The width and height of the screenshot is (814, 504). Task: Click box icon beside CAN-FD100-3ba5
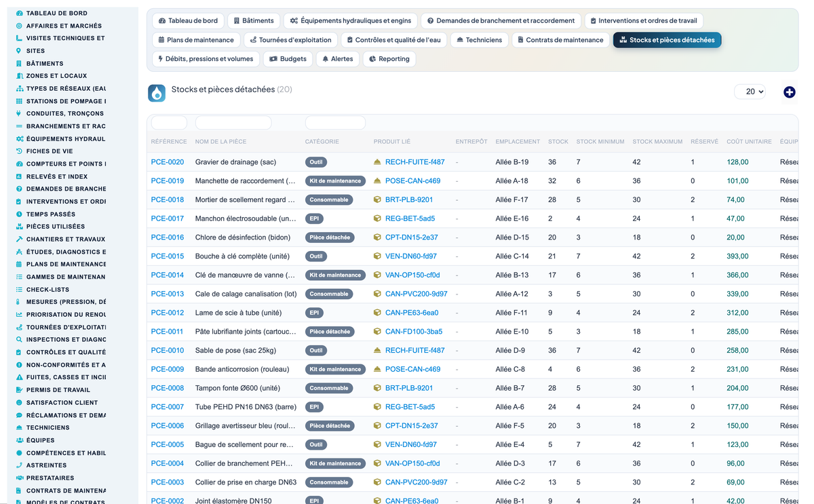coord(378,332)
